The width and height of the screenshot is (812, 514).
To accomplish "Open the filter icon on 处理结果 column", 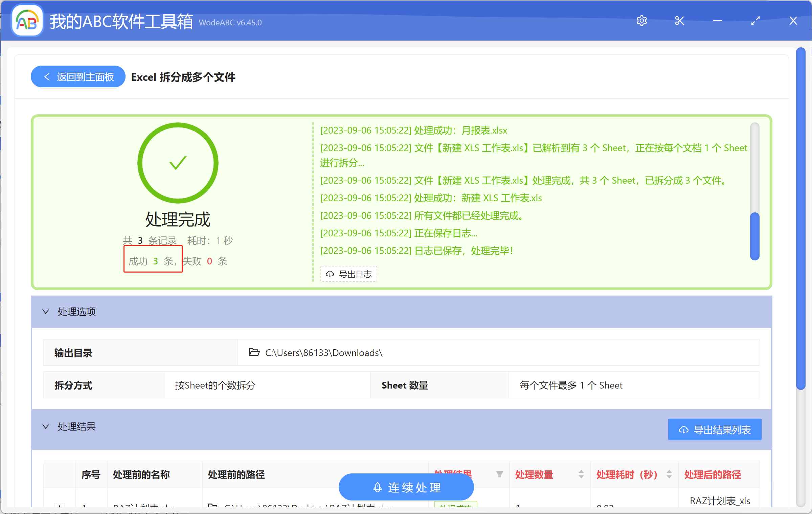I will click(x=500, y=474).
